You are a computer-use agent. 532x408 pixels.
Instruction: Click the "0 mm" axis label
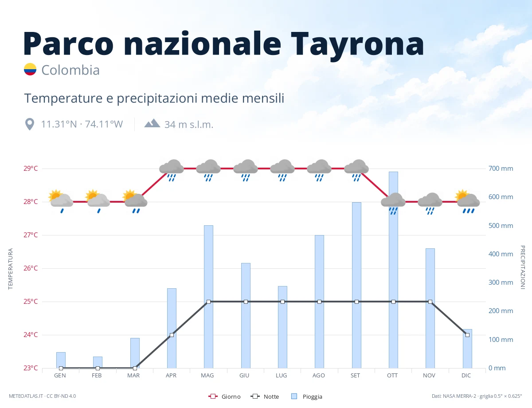[497, 368]
